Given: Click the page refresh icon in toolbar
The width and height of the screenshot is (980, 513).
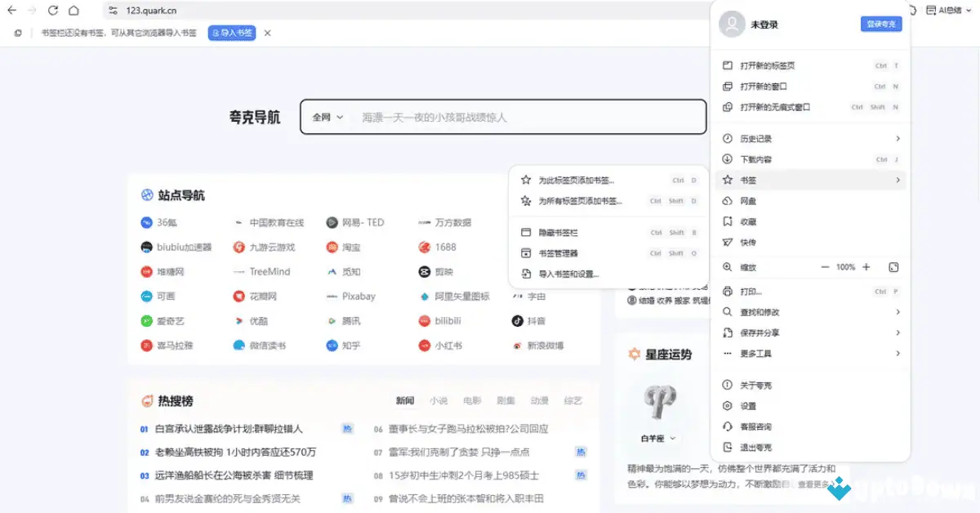Looking at the screenshot, I should 52,11.
